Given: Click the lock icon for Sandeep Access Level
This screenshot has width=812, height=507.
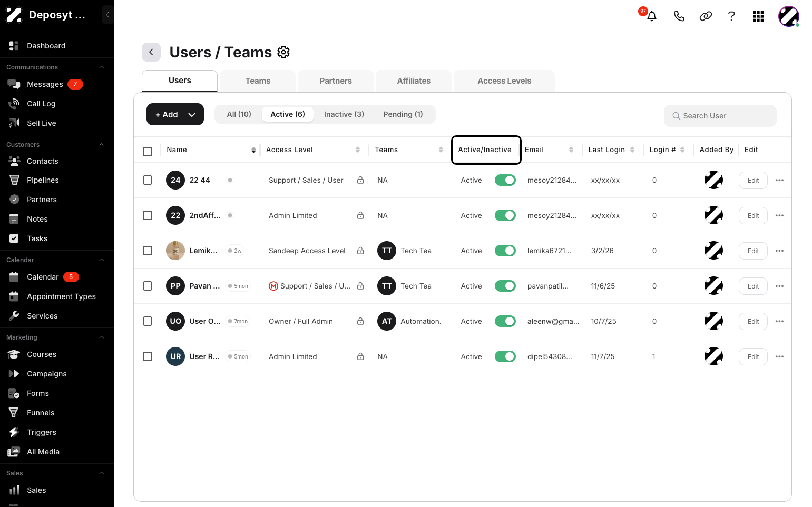Looking at the screenshot, I should click(360, 251).
